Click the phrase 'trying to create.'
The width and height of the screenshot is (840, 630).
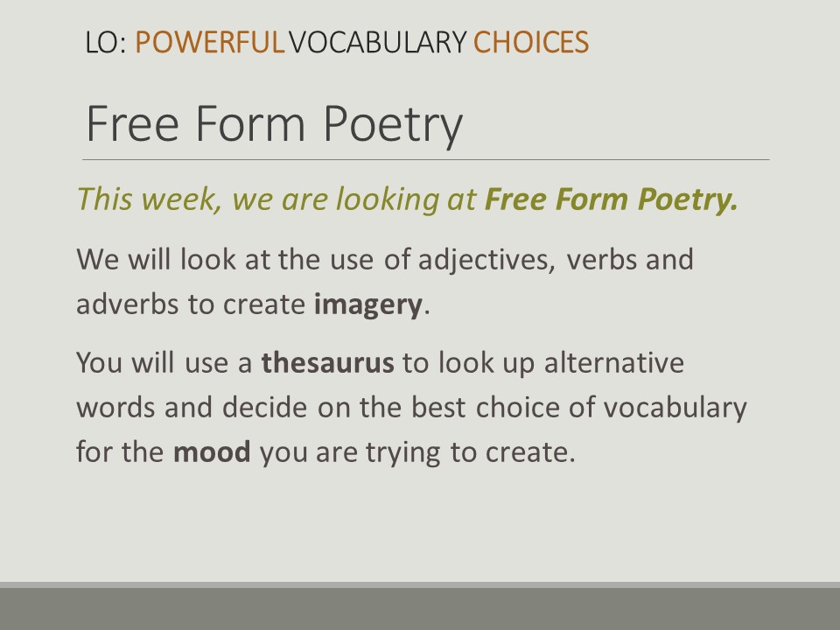[471, 453]
